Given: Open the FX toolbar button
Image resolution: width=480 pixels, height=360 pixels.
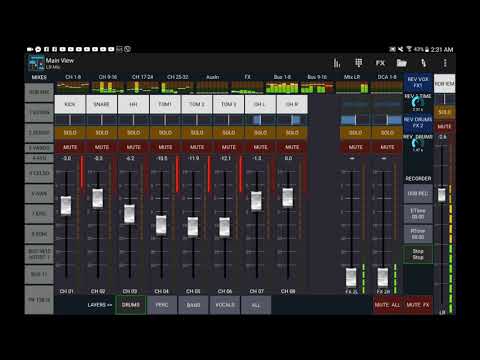Looking at the screenshot, I should (x=380, y=63).
